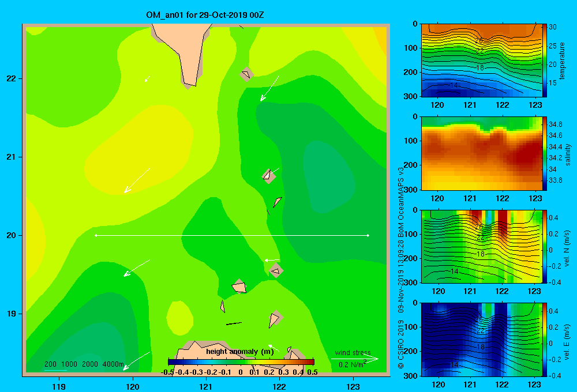This screenshot has height=392, width=577.
Task: Click longitude tick label '121' on main map
Action: coord(206,386)
